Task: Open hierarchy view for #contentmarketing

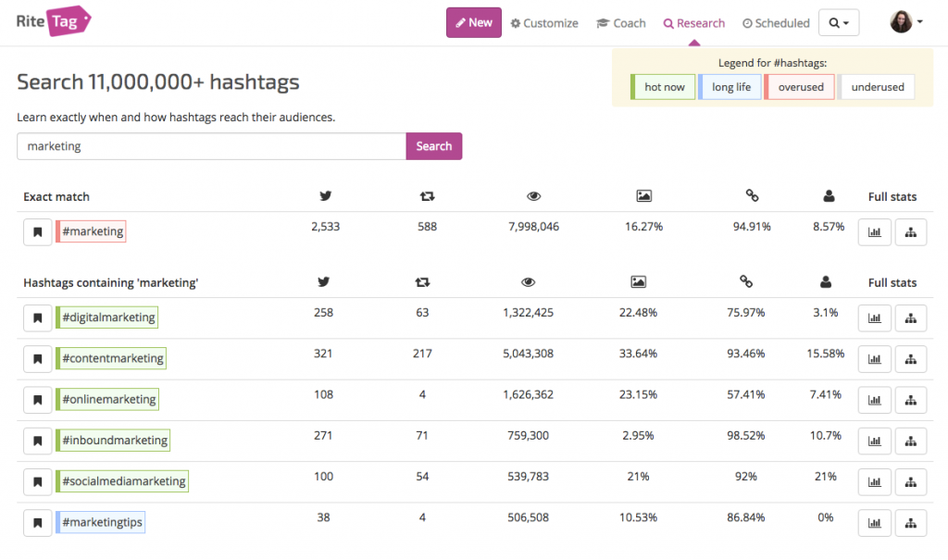Action: pyautogui.click(x=911, y=359)
